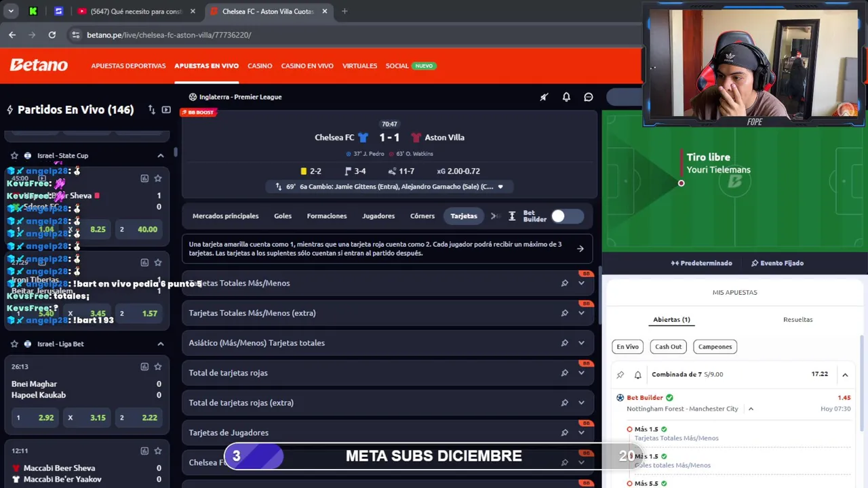This screenshot has width=868, height=488.
Task: Go back to the previous page
Action: (12, 35)
